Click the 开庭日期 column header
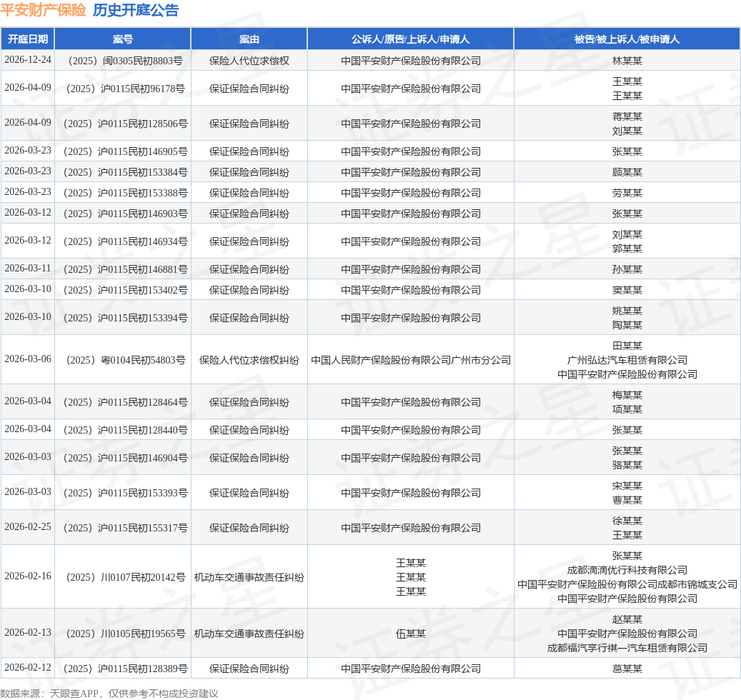The height and width of the screenshot is (700, 741). pyautogui.click(x=28, y=39)
